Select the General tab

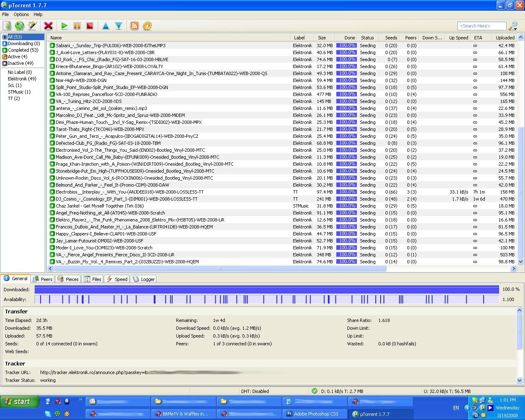16,278
